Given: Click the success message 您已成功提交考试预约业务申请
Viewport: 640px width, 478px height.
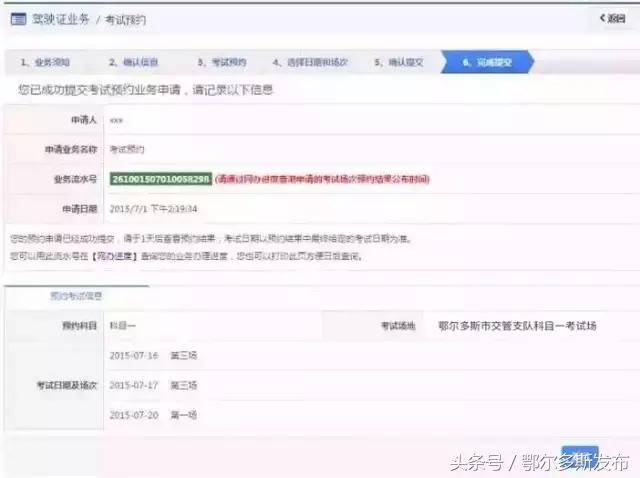Looking at the screenshot, I should pyautogui.click(x=99, y=90).
